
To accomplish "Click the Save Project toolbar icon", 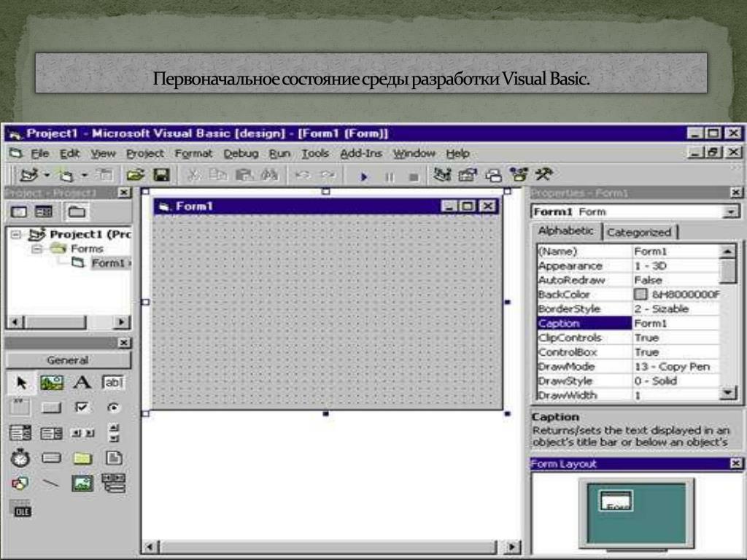I will 161,175.
